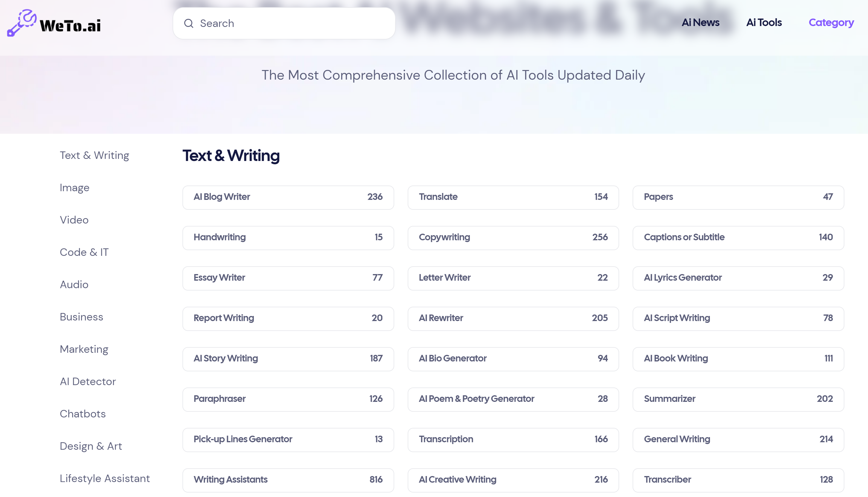Viewport: 868px width, 497px height.
Task: Select Image in the sidebar
Action: click(x=74, y=187)
